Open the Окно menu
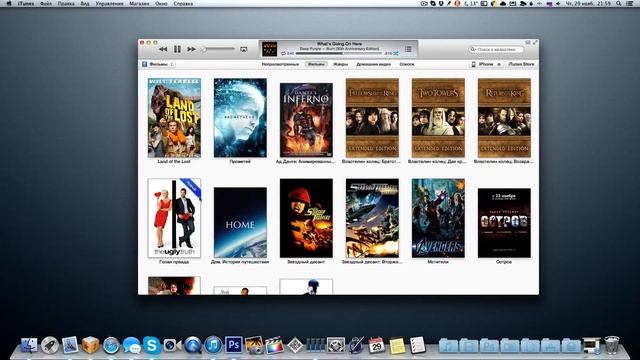The height and width of the screenshot is (360, 640). pyautogui.click(x=161, y=3)
